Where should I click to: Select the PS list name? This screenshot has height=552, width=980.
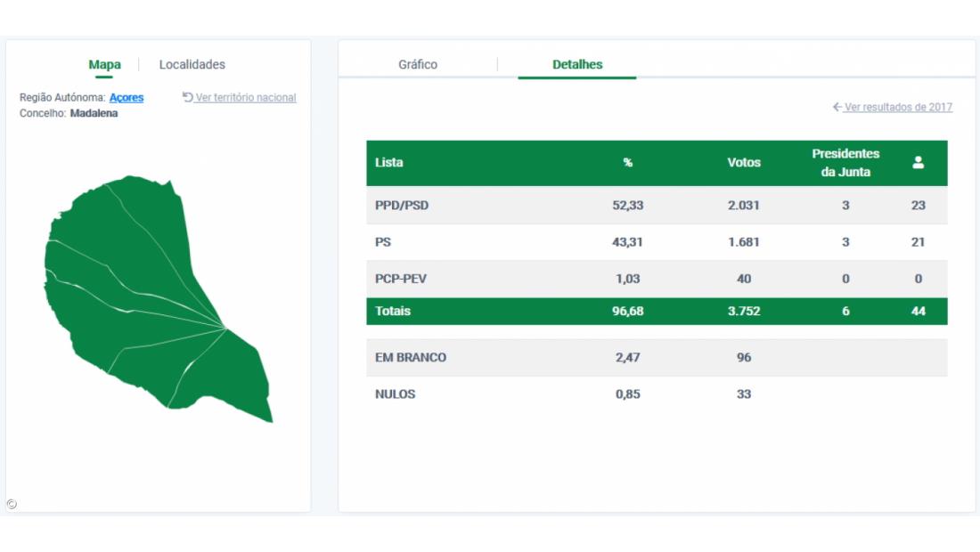[383, 242]
